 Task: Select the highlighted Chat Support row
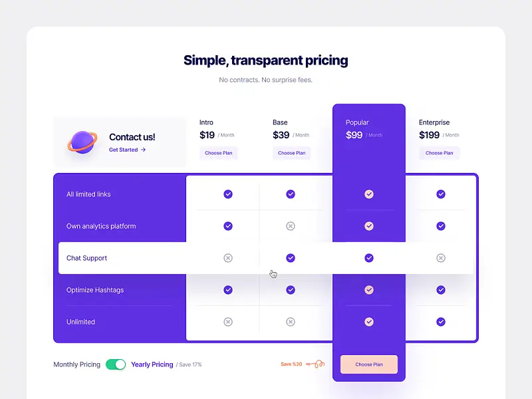point(265,258)
